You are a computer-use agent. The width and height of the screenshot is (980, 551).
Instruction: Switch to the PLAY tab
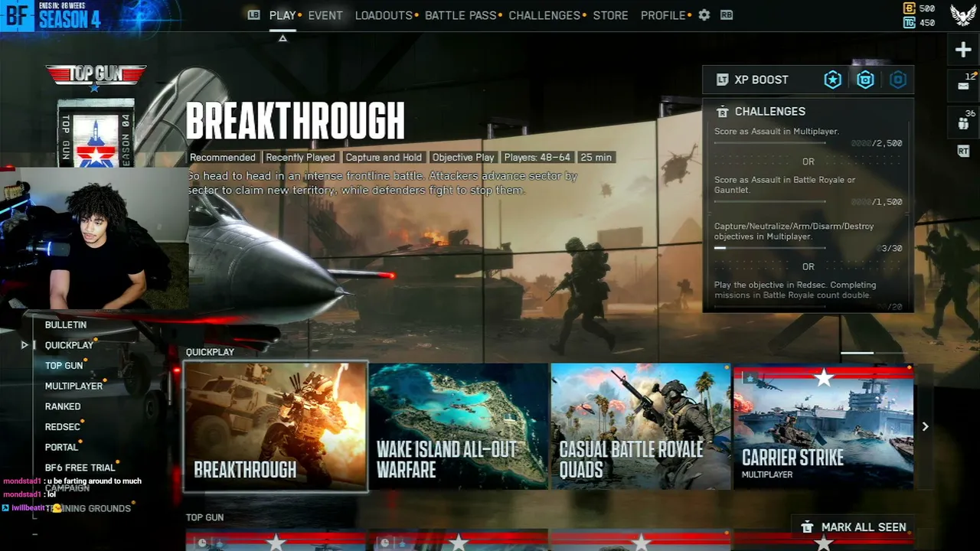(x=283, y=15)
